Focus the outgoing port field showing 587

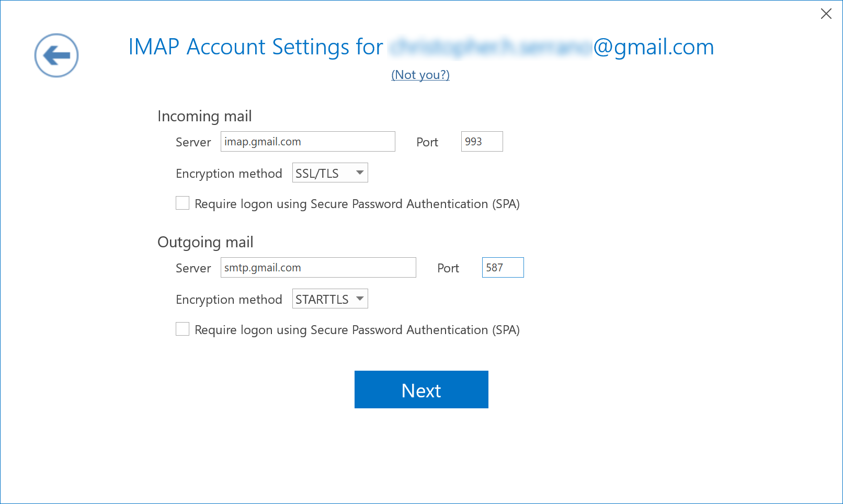click(x=503, y=268)
